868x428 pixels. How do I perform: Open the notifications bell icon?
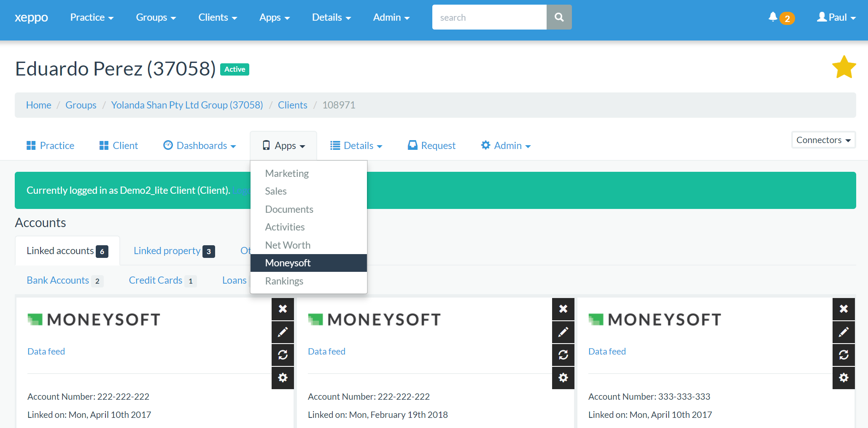coord(773,17)
